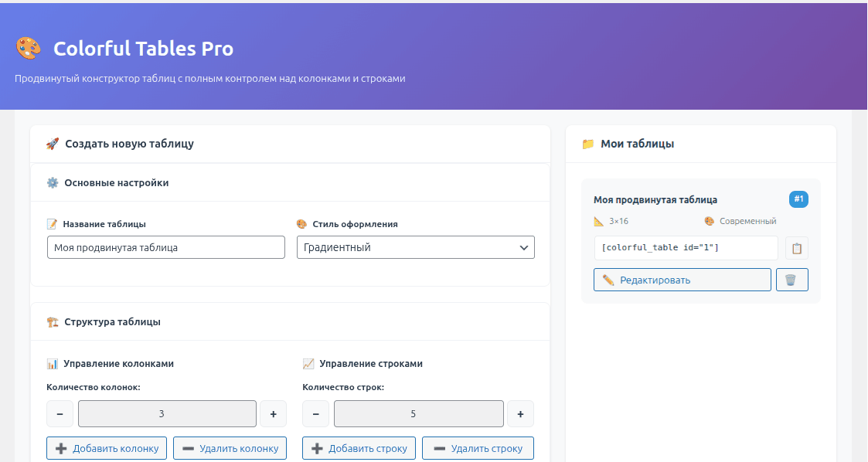The image size is (868, 462).
Task: Select the colorful_table shortcode field
Action: pos(685,248)
